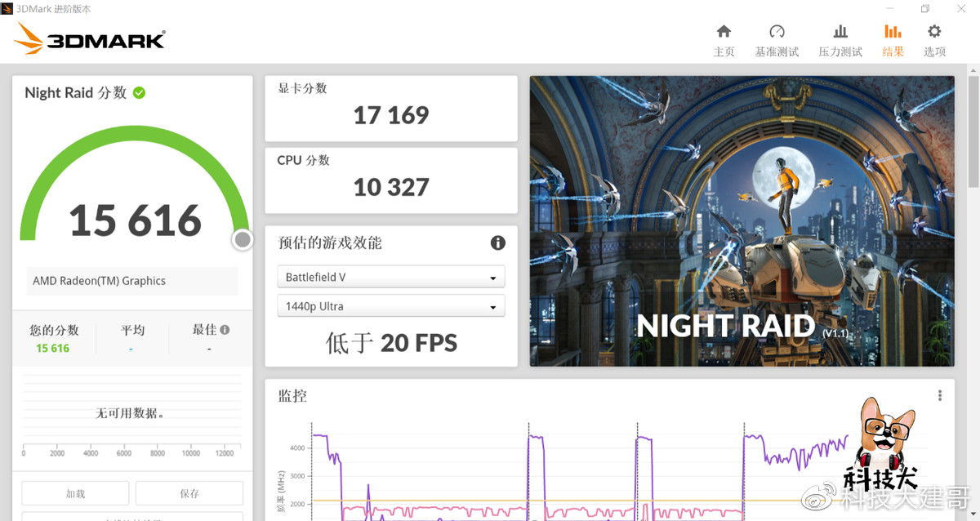
Task: Click the 监控 panel heading
Action: click(x=292, y=396)
